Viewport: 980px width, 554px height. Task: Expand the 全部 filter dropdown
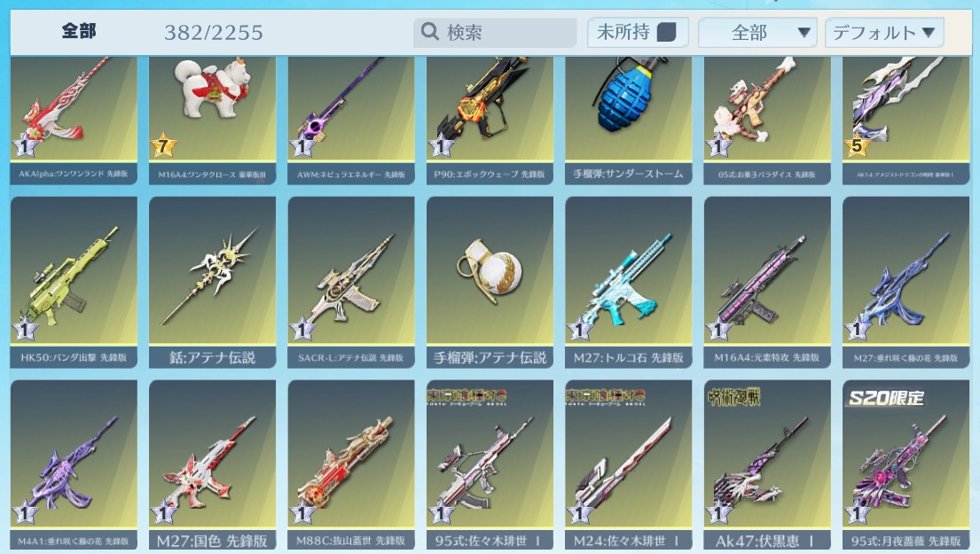[x=757, y=33]
